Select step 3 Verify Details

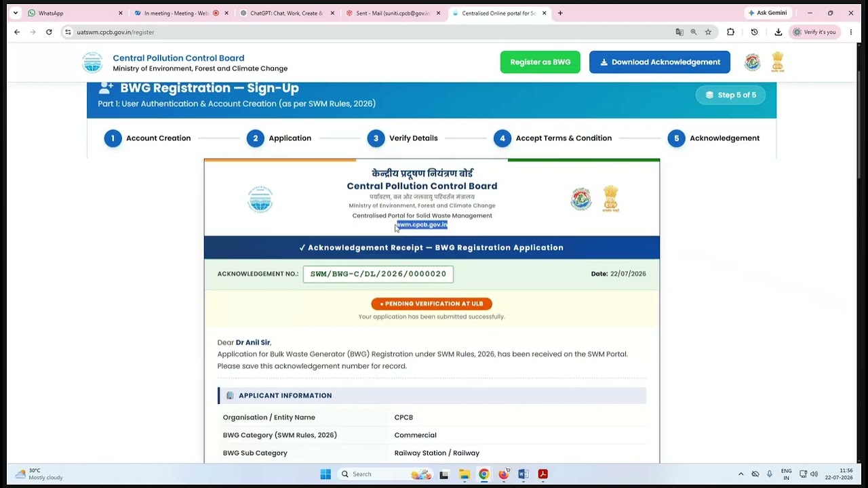click(x=402, y=138)
